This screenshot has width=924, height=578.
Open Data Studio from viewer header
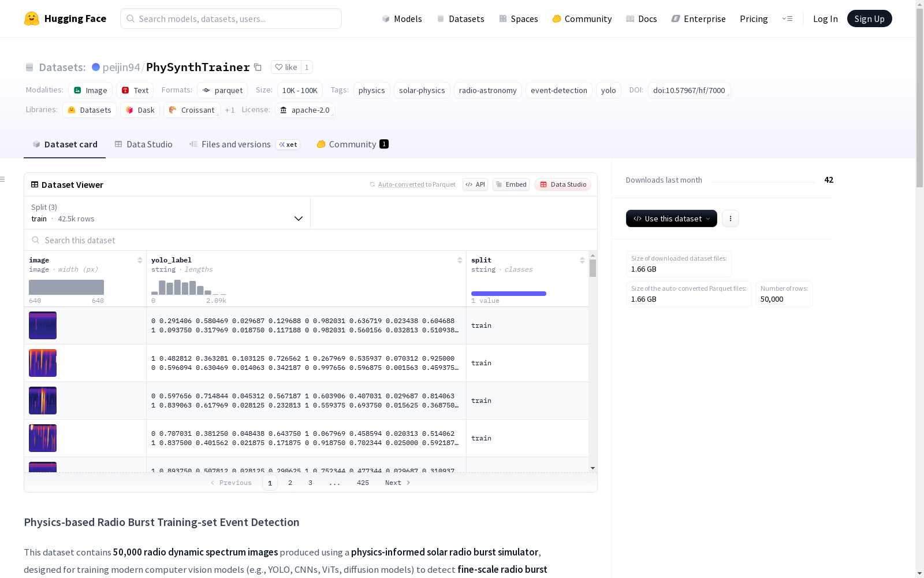pos(563,184)
